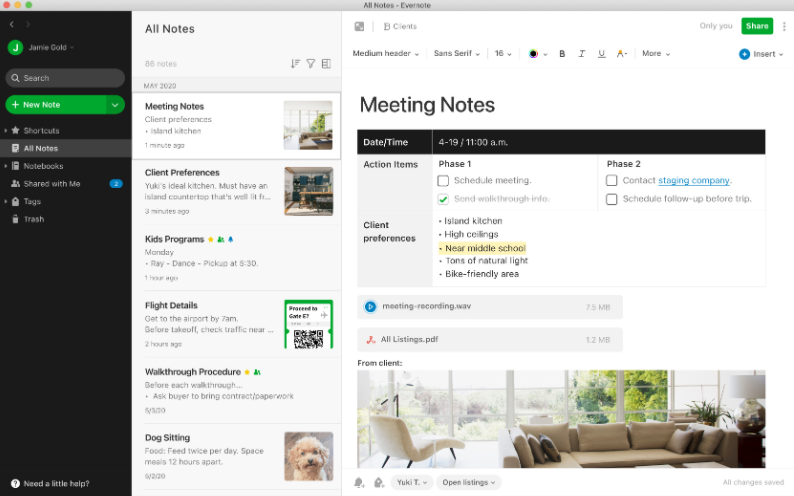Open the Meeting Notes note card
Screen dimensions: 794x496
tap(236, 126)
